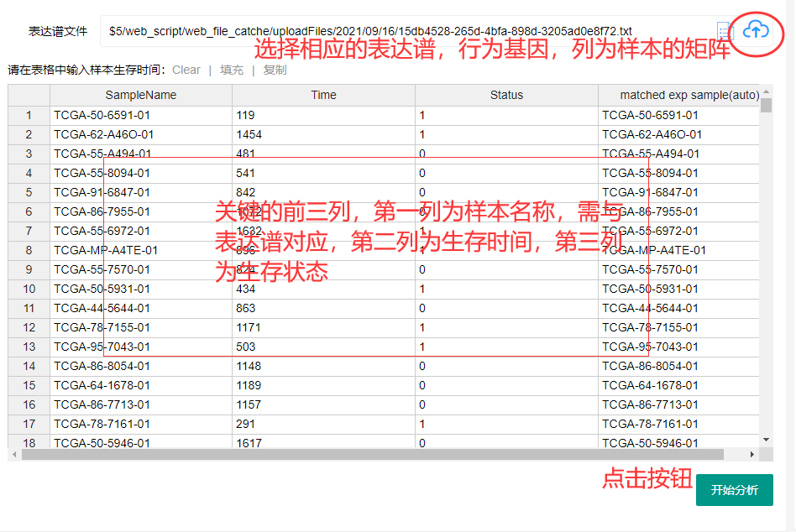Screen dimensions: 796x532
Task: Click the Time column header
Action: click(x=323, y=95)
